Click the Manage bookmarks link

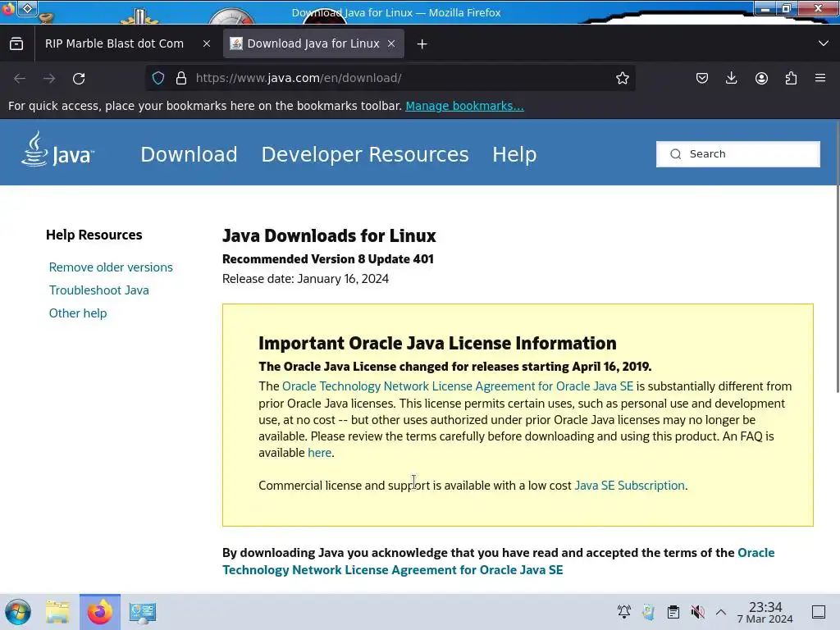[x=464, y=106]
